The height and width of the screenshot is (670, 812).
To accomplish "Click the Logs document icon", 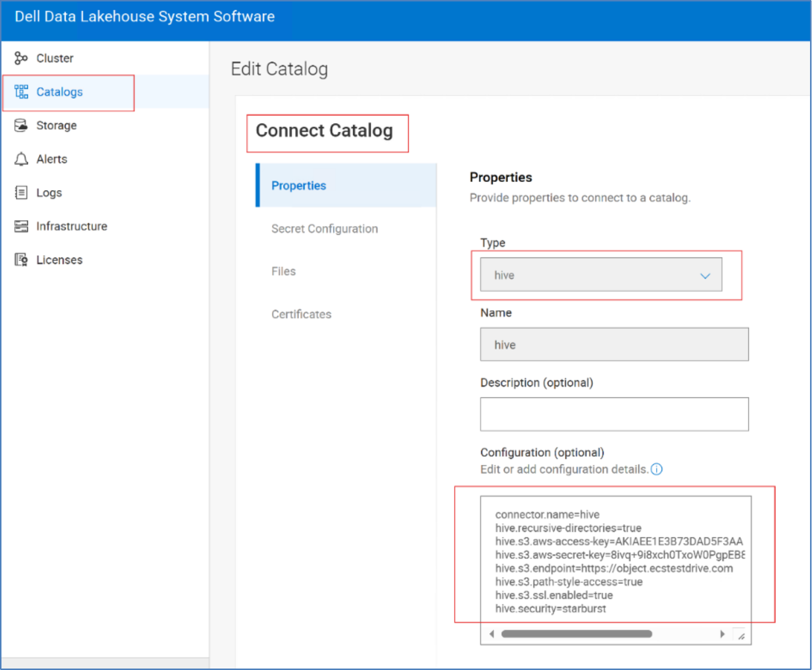I will pyautogui.click(x=21, y=193).
